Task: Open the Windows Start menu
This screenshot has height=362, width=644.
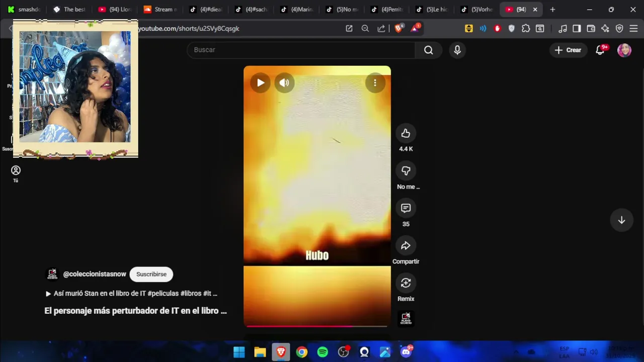Action: pyautogui.click(x=239, y=352)
